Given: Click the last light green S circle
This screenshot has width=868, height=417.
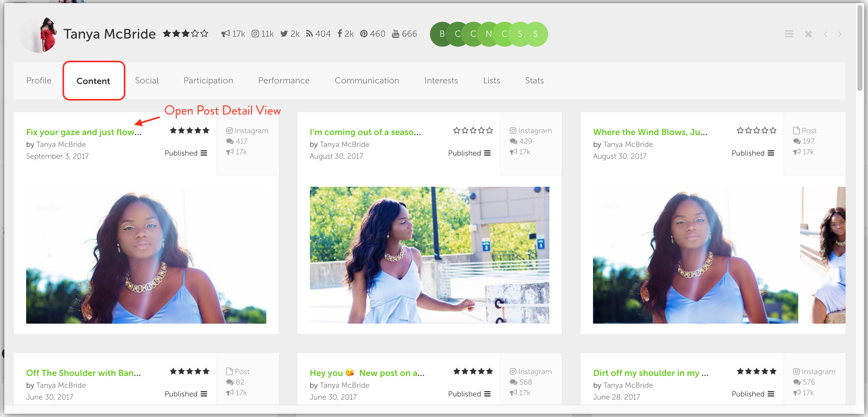Looking at the screenshot, I should tap(535, 34).
